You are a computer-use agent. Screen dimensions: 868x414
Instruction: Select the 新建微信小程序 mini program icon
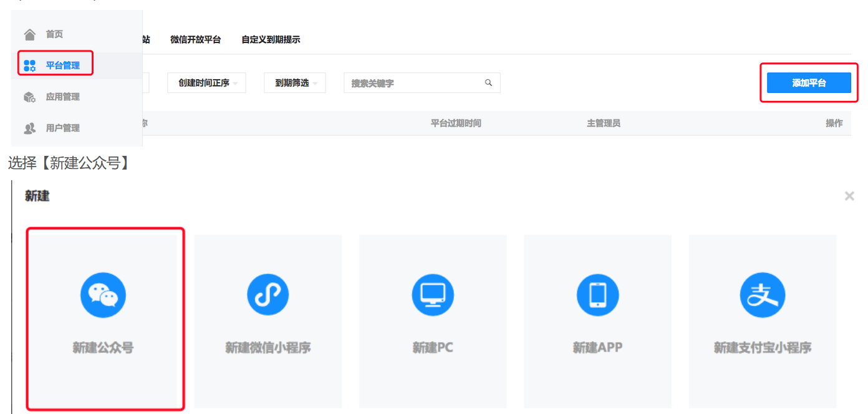point(268,295)
